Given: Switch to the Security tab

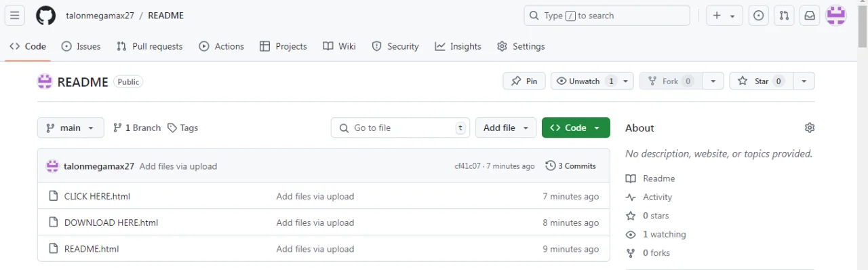Looking at the screenshot, I should [x=395, y=46].
